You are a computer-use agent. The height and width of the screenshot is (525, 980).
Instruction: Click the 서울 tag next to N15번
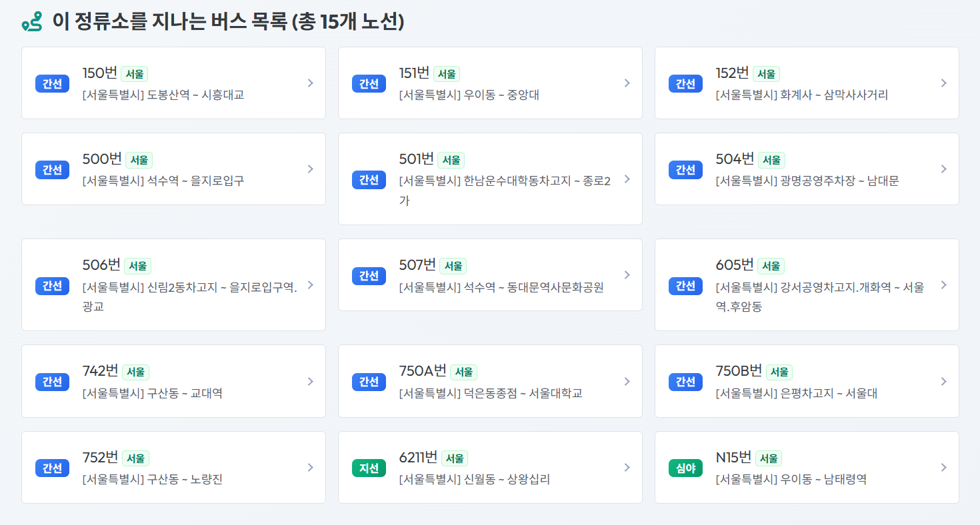769,458
